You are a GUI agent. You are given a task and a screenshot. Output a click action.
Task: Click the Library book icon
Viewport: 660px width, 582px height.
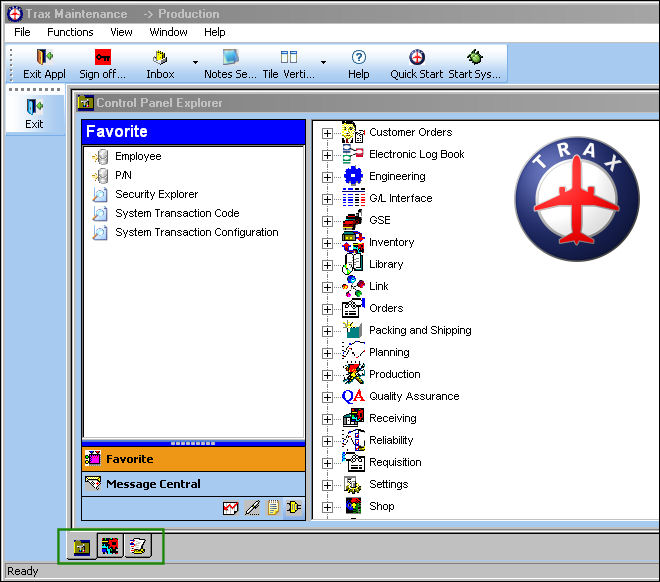[353, 264]
